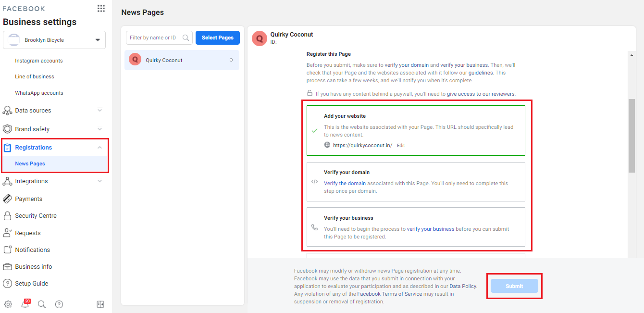The height and width of the screenshot is (313, 644).
Task: Click the Select Pages button
Action: coord(218,38)
